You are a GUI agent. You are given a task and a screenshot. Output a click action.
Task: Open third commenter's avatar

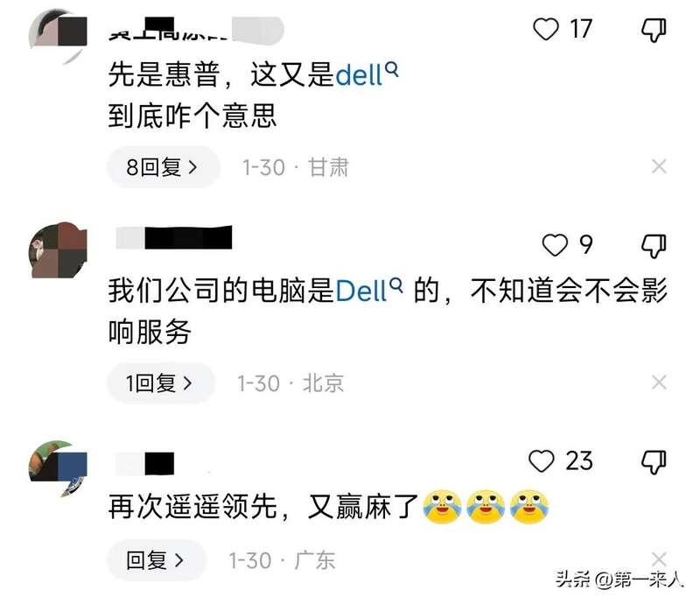click(x=58, y=467)
